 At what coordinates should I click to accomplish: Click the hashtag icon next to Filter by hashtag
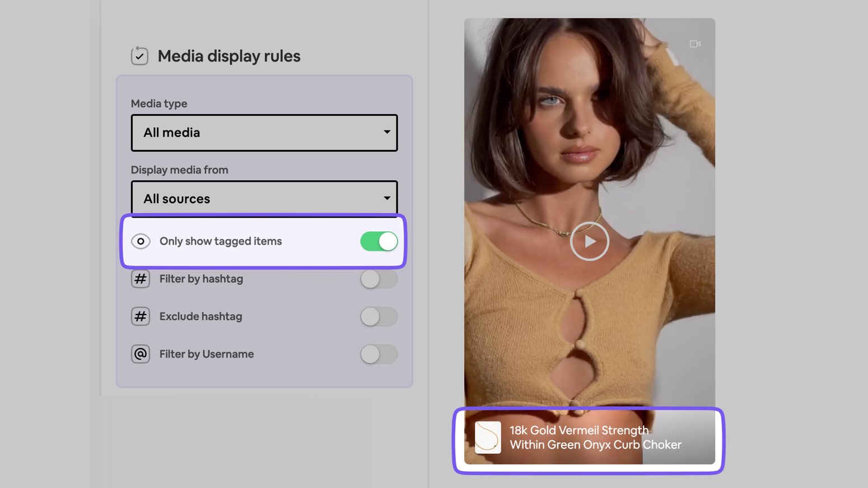click(141, 279)
